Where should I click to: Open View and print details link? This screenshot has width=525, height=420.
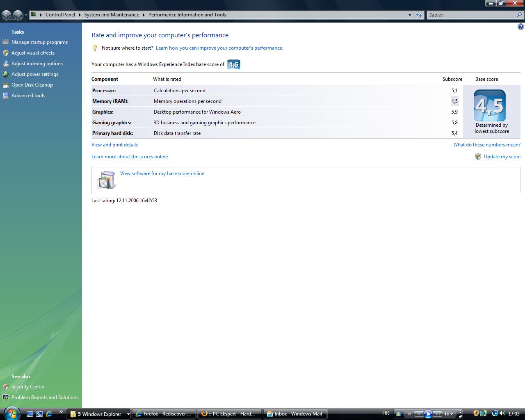(114, 145)
